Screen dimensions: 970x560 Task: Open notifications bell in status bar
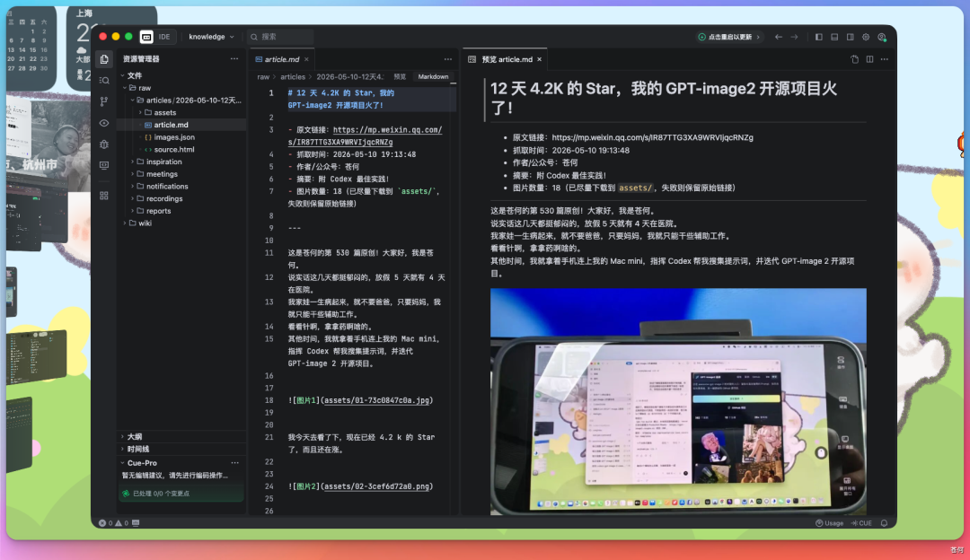point(885,523)
